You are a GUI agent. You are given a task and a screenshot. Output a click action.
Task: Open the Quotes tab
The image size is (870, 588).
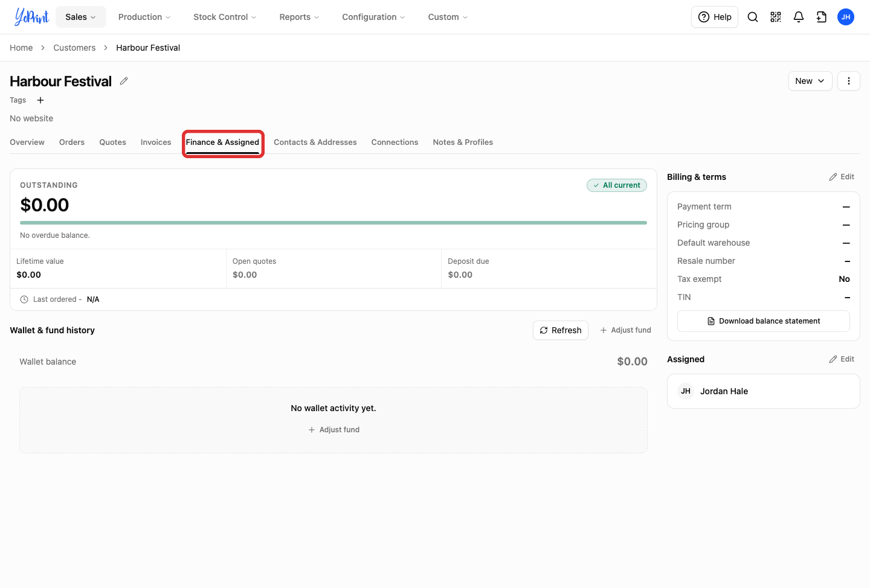coord(113,142)
